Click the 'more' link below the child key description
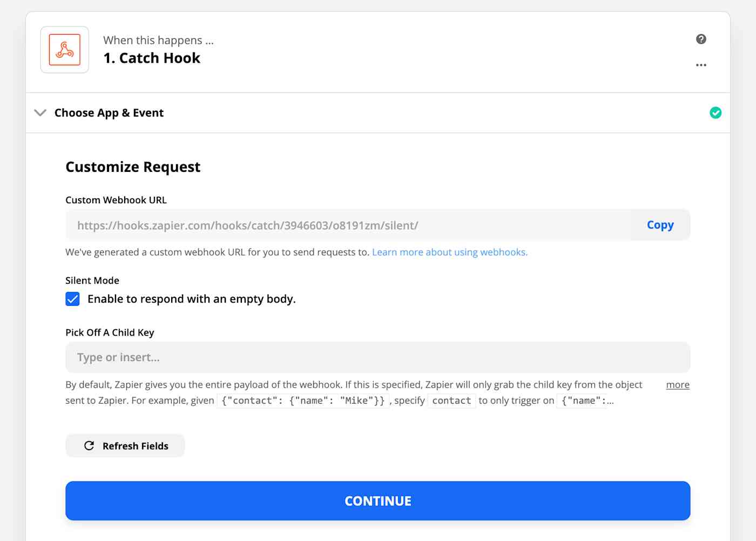This screenshot has height=541, width=756. pos(678,384)
